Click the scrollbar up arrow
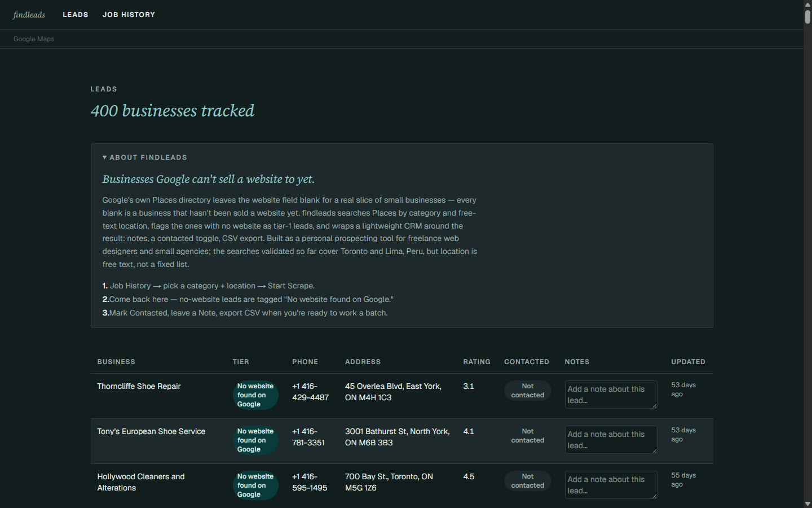The image size is (812, 508). tap(807, 4)
